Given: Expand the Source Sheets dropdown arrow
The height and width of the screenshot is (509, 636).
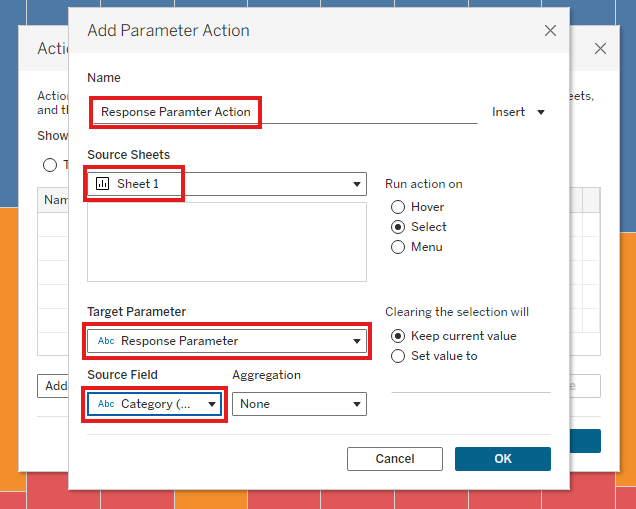Looking at the screenshot, I should [x=357, y=184].
